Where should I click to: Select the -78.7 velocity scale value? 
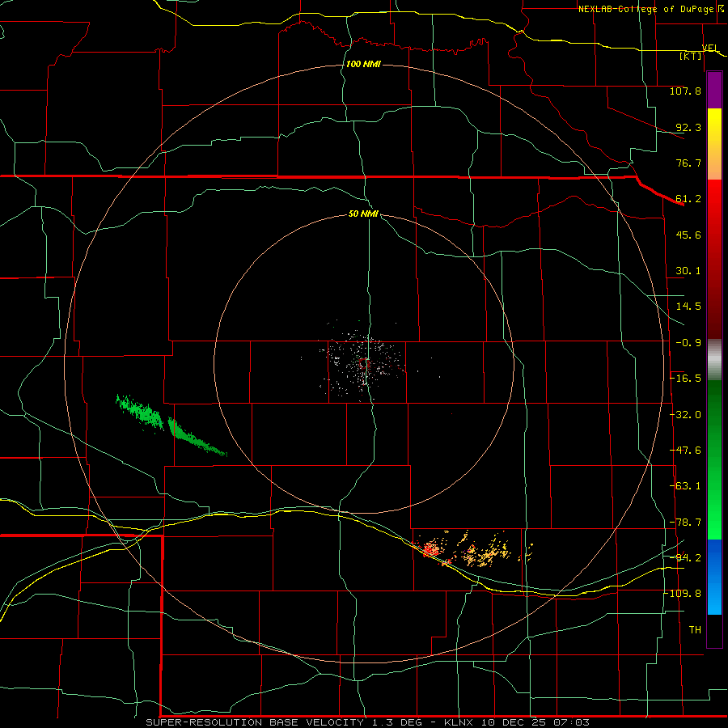point(685,523)
